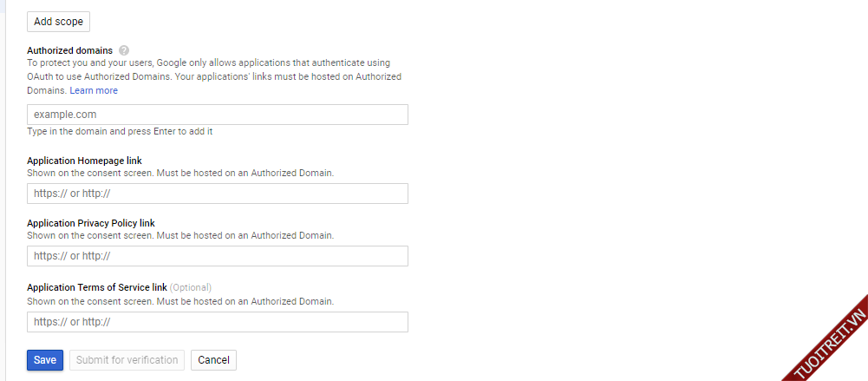Click the Authorized domains heading label

pyautogui.click(x=70, y=50)
